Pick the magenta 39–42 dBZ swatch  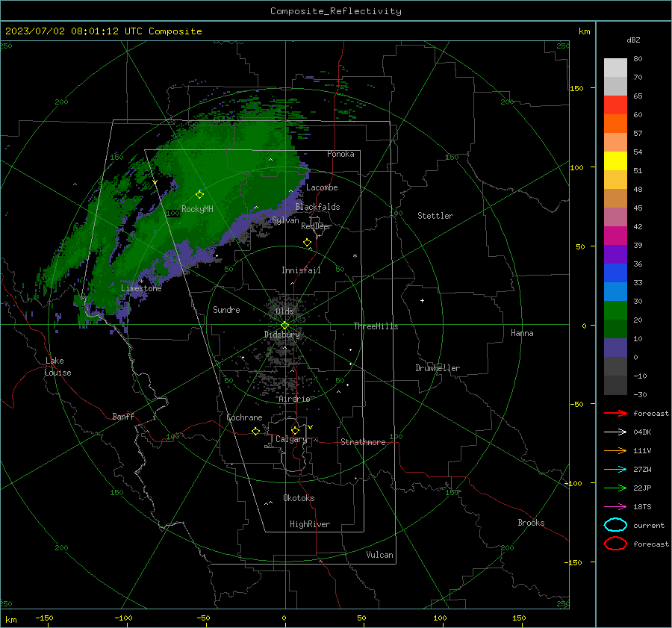point(615,236)
